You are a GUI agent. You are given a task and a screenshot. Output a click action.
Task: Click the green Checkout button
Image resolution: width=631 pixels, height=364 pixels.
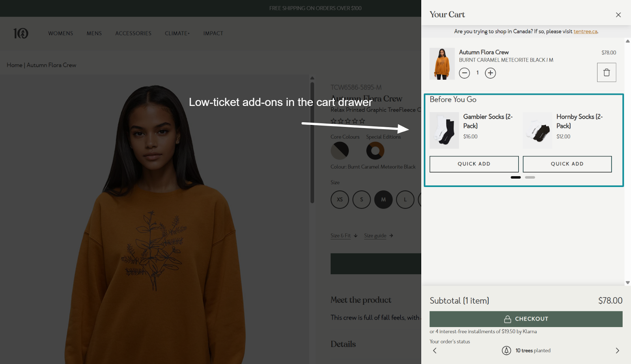pyautogui.click(x=526, y=319)
